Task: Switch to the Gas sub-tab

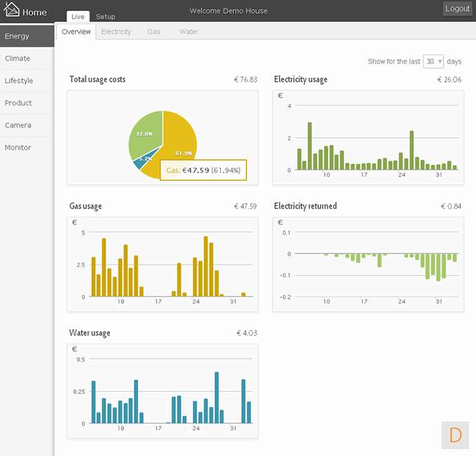Action: tap(153, 32)
